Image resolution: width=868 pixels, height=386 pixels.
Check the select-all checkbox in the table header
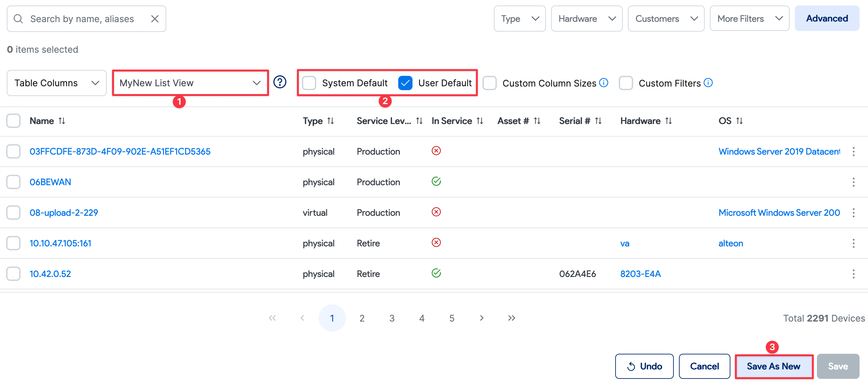13,121
